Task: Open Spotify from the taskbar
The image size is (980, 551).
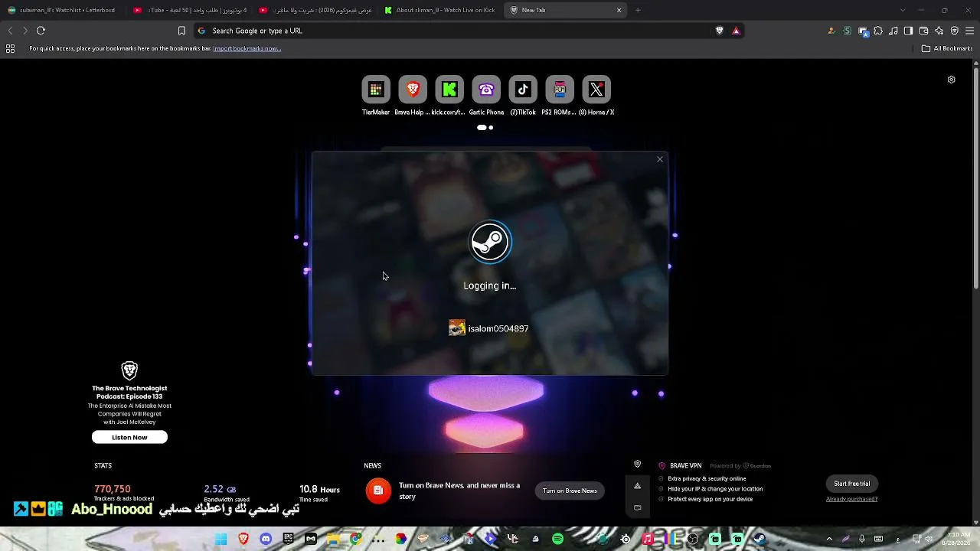Action: click(557, 539)
